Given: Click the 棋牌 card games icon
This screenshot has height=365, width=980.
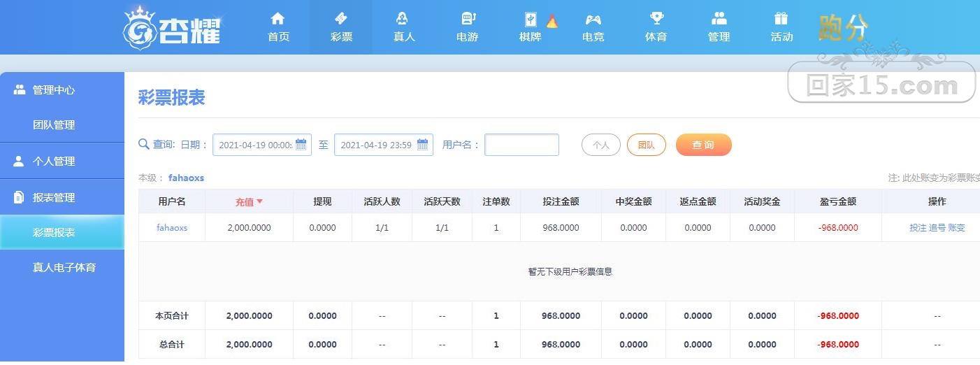Looking at the screenshot, I should pyautogui.click(x=531, y=20).
